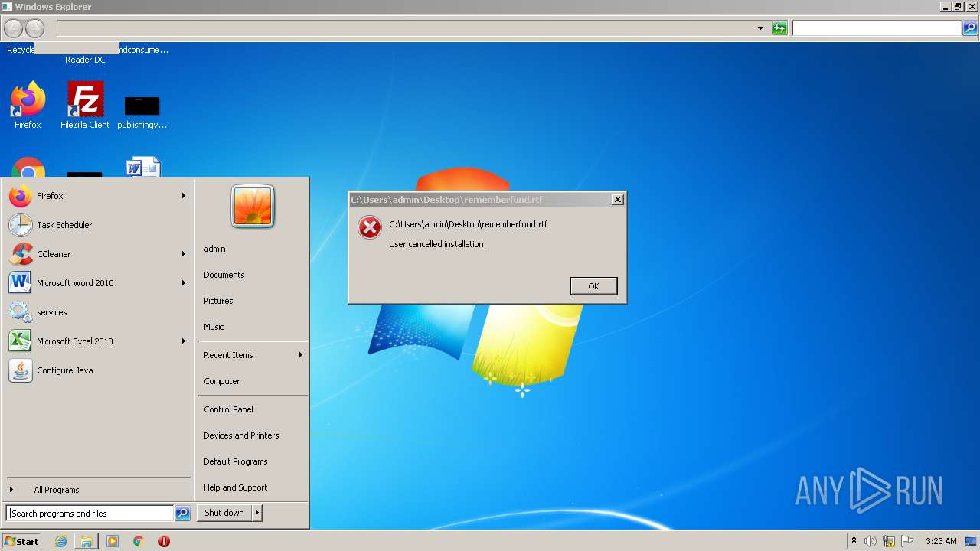The height and width of the screenshot is (551, 980).
Task: Click the Explorer forward navigation button
Action: (34, 29)
